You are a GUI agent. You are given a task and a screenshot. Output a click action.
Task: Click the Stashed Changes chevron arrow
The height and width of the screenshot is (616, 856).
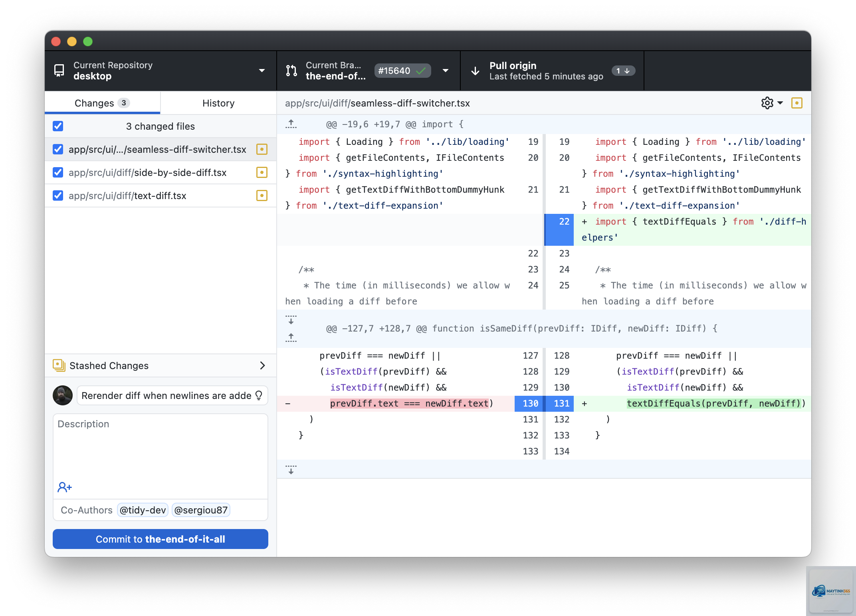click(x=262, y=365)
